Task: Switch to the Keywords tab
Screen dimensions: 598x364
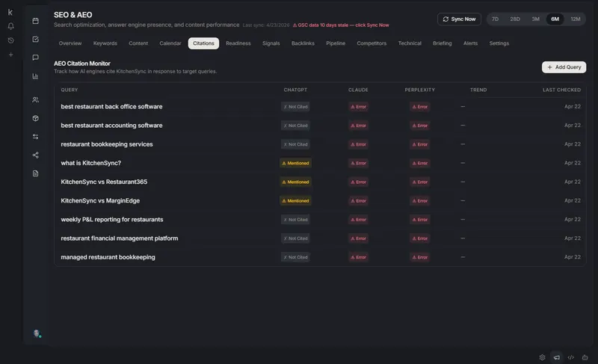Action: coord(105,43)
